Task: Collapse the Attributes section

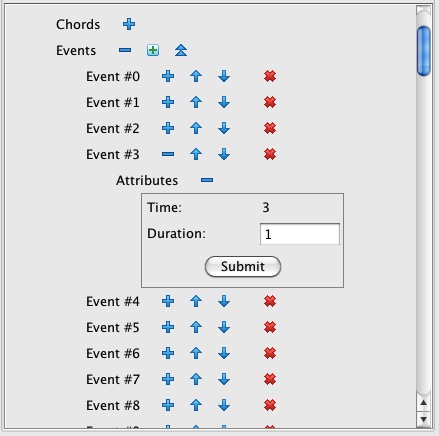Action: [207, 180]
